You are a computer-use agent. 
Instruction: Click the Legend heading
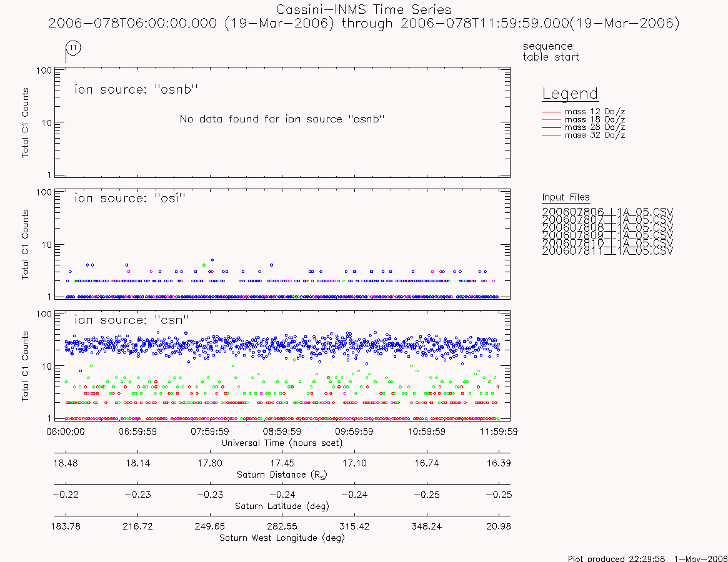(570, 94)
